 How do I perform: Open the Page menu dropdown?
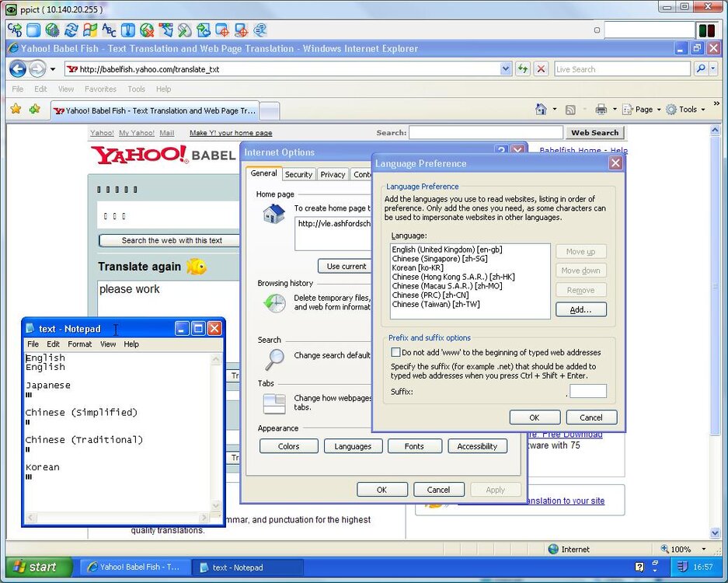click(x=642, y=110)
